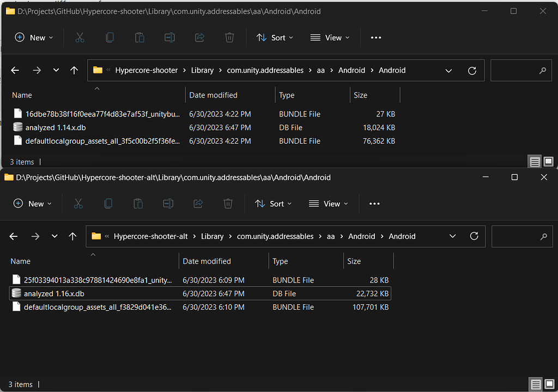Click the Cut icon in the bottom toolbar
558x392 pixels.
[x=78, y=204]
